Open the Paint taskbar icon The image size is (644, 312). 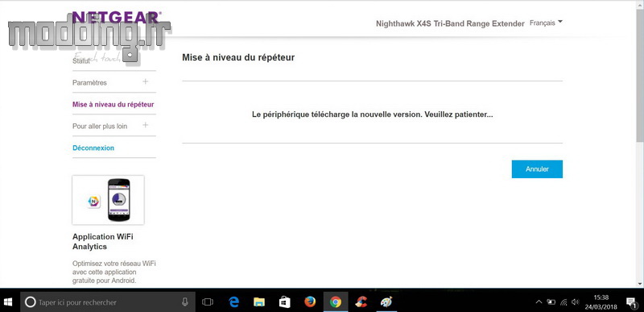(x=386, y=302)
